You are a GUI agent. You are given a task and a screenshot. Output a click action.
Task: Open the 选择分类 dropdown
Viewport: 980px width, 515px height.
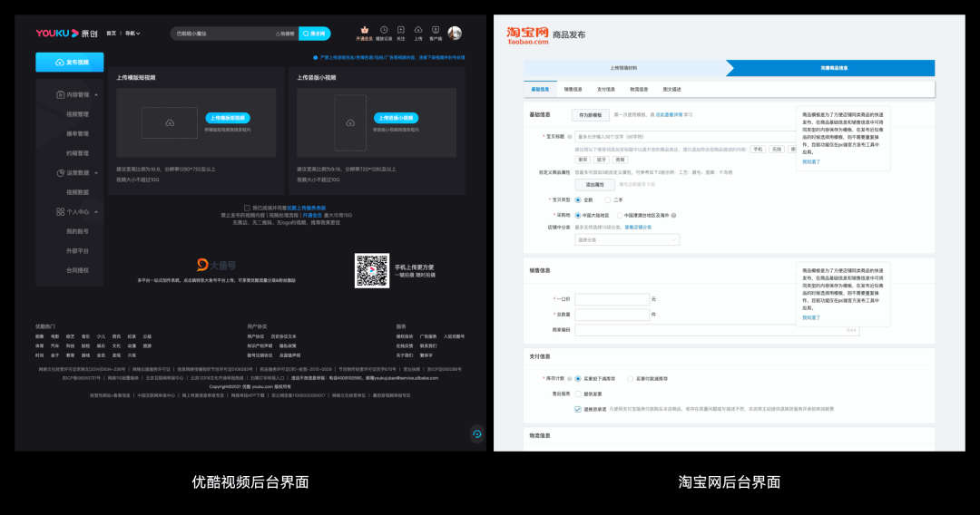627,239
